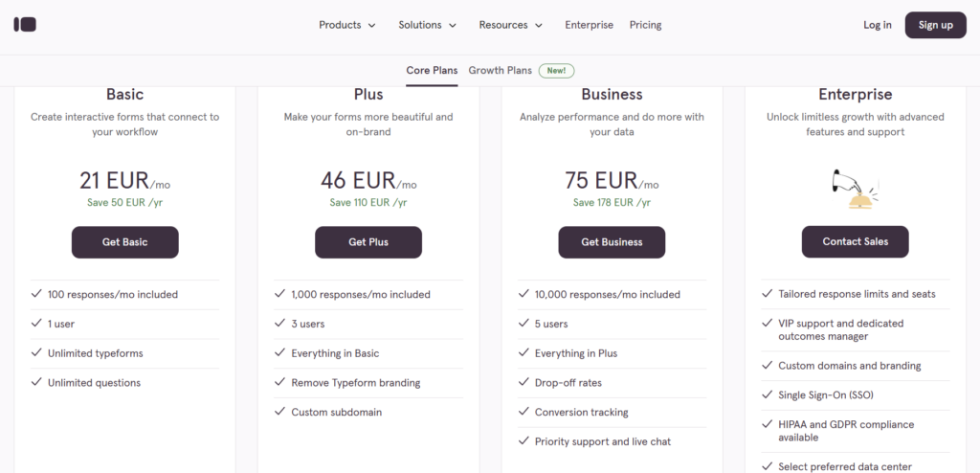
Task: Click the Get Basic button
Action: (x=125, y=242)
